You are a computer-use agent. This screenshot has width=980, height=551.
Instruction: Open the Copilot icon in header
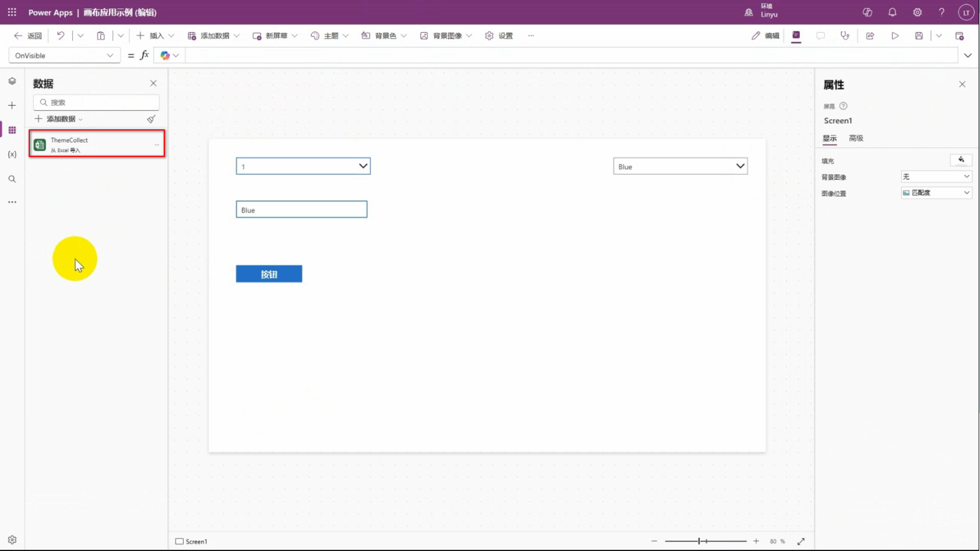[867, 12]
